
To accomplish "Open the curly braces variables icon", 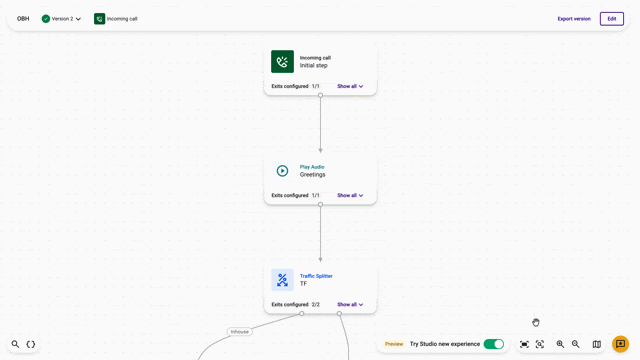I will [31, 344].
